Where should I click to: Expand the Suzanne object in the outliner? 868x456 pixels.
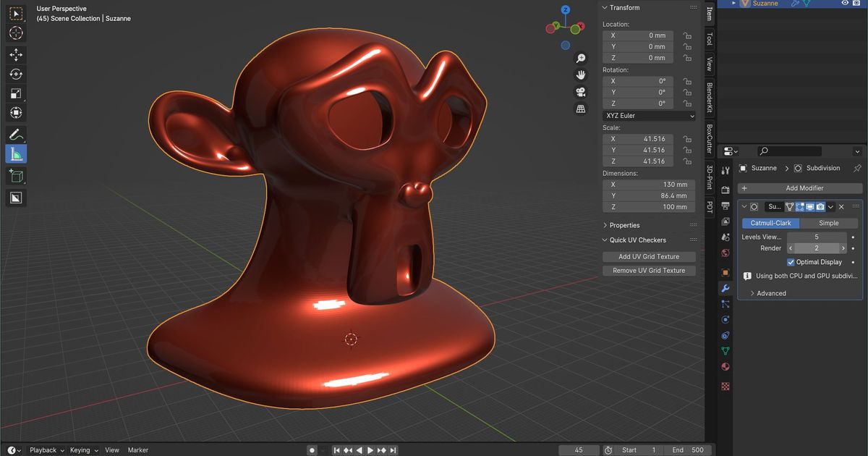coord(733,3)
